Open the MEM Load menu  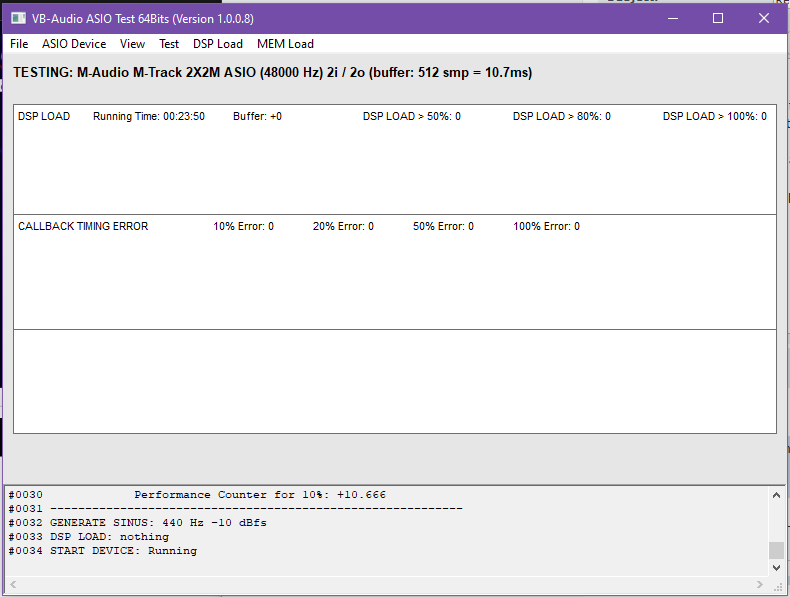coord(286,44)
